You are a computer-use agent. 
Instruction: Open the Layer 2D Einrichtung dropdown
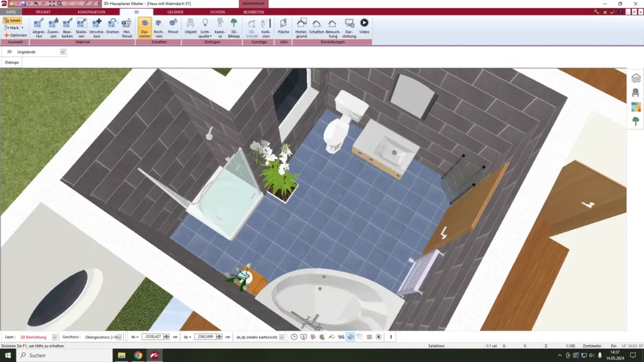point(55,337)
